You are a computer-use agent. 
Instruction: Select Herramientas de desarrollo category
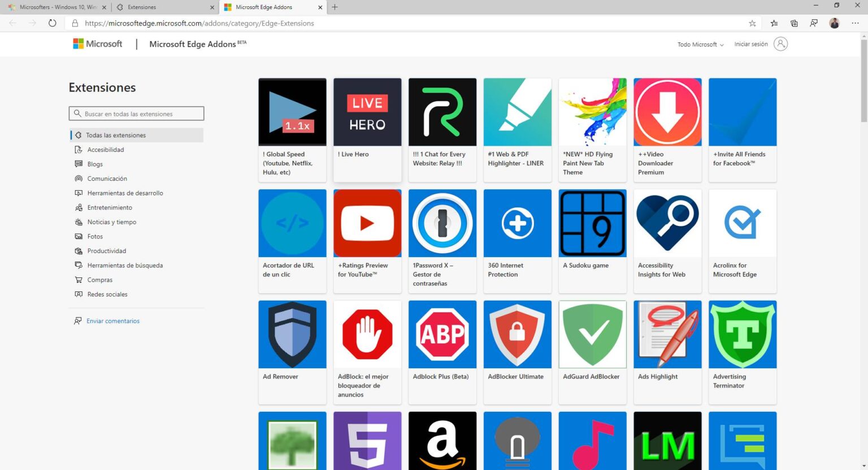coord(125,193)
